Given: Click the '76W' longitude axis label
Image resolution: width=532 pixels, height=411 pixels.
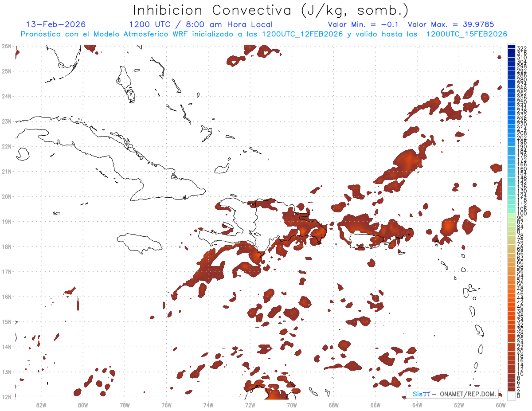Looking at the screenshot, I should [167, 404].
